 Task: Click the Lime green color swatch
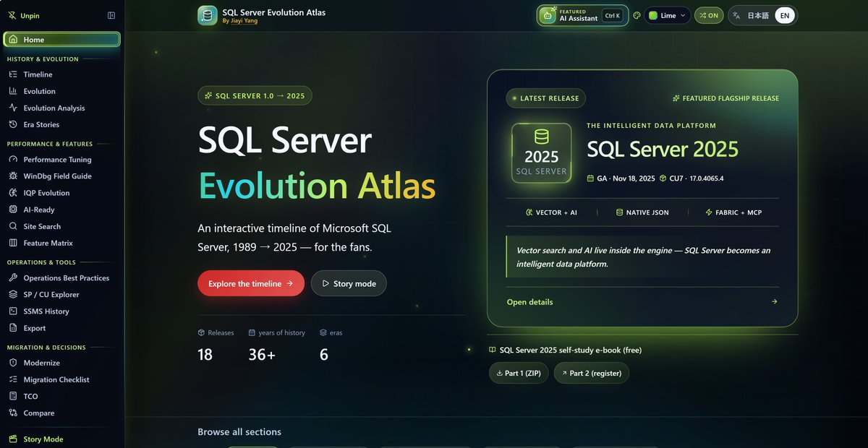click(x=653, y=15)
